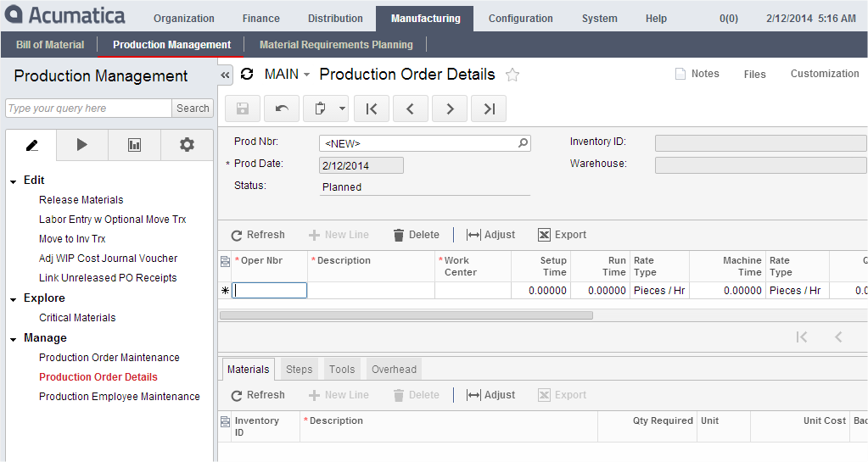868x462 pixels.
Task: Switch to Bill of Material subtab
Action: point(50,45)
